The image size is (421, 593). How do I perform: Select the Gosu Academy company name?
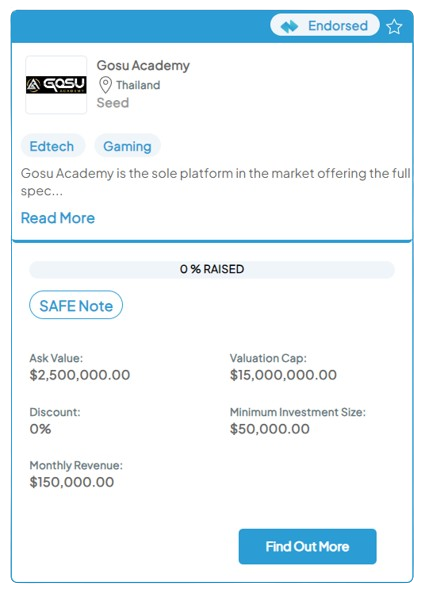(143, 65)
